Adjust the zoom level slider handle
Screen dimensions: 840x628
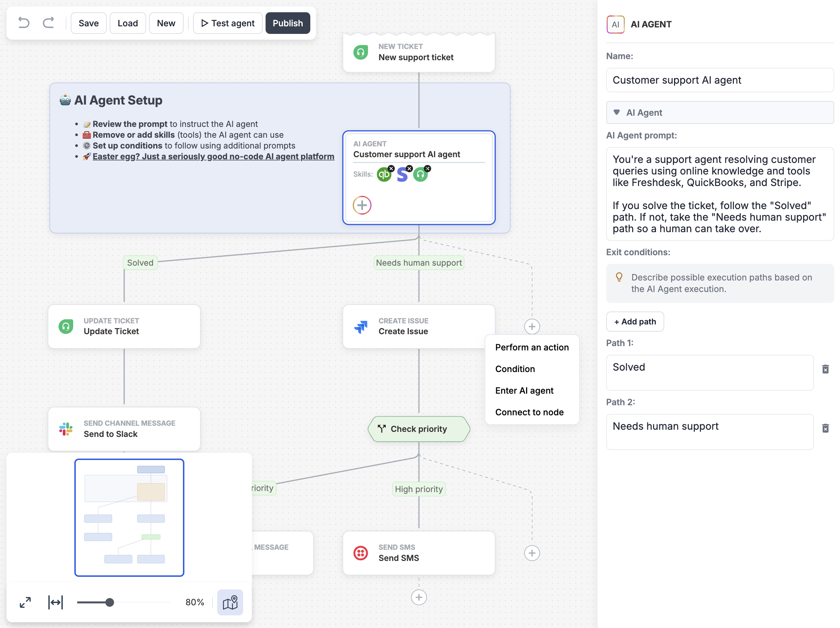pos(109,602)
